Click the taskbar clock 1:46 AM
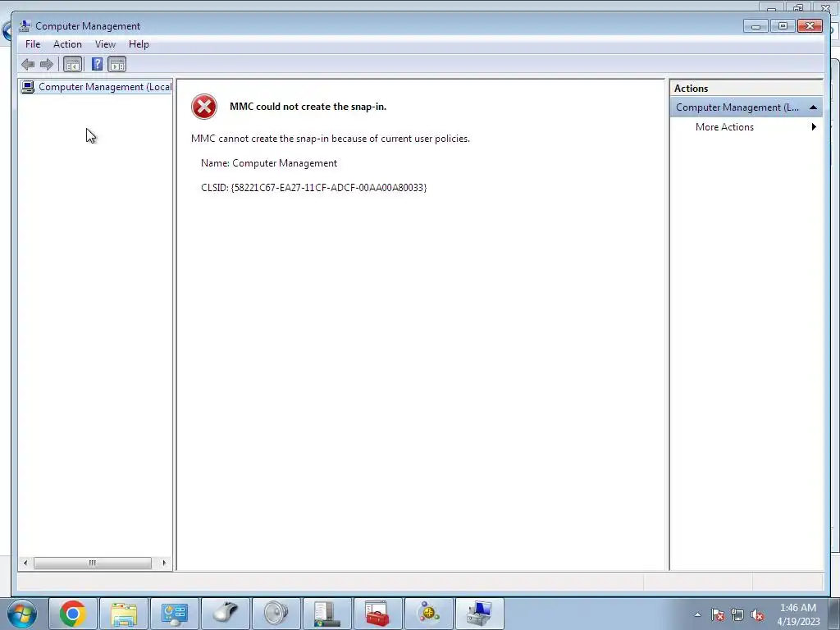This screenshot has height=630, width=840. click(798, 608)
